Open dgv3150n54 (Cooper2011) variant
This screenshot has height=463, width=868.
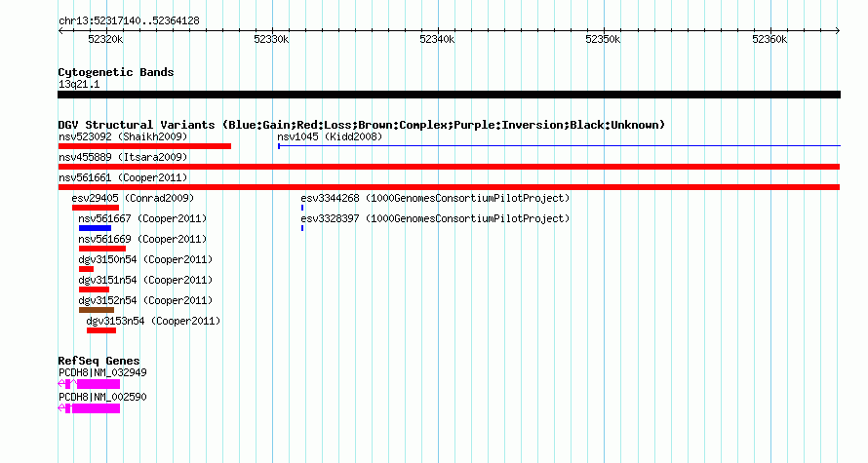145,259
